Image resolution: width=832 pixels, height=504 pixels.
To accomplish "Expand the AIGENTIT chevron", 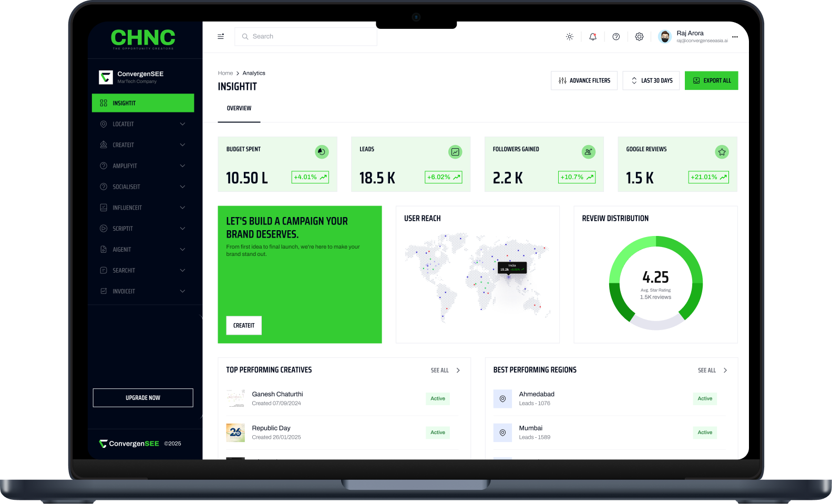I will pos(182,250).
